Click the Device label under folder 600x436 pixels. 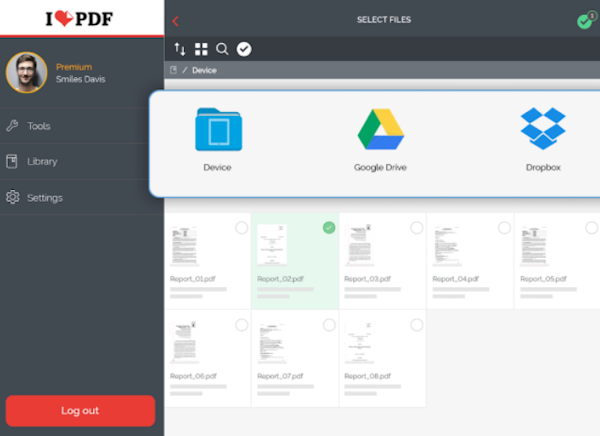pyautogui.click(x=217, y=167)
